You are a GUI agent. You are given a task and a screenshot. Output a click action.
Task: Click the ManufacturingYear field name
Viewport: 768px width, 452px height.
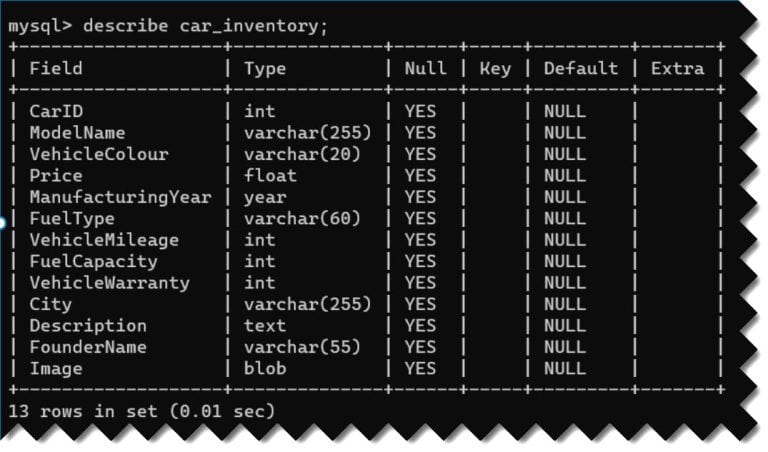[120, 197]
